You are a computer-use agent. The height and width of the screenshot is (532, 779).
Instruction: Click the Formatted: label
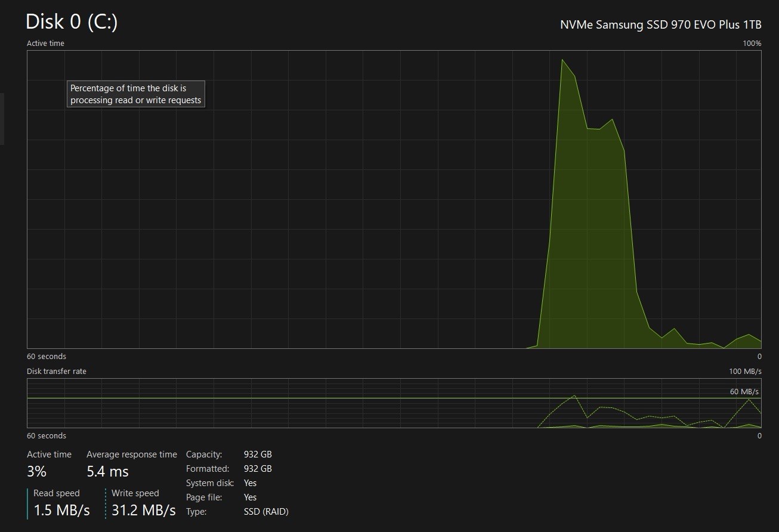pos(208,469)
